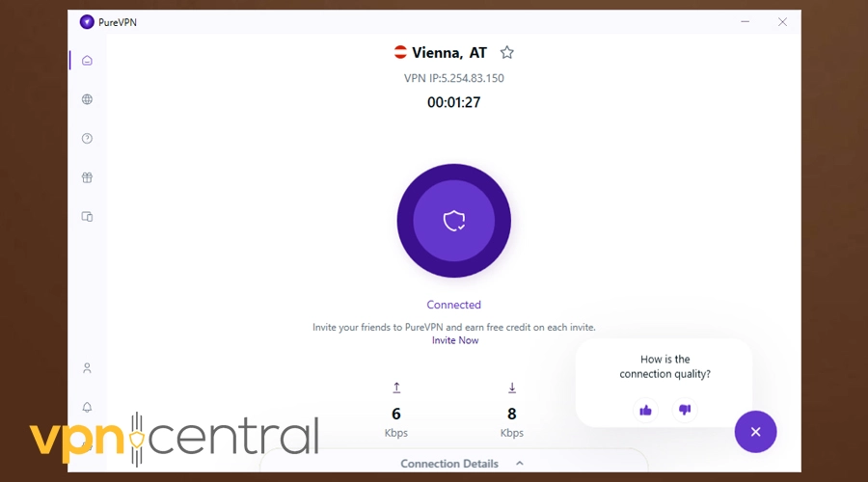Open the devices icon in sidebar

coord(87,216)
